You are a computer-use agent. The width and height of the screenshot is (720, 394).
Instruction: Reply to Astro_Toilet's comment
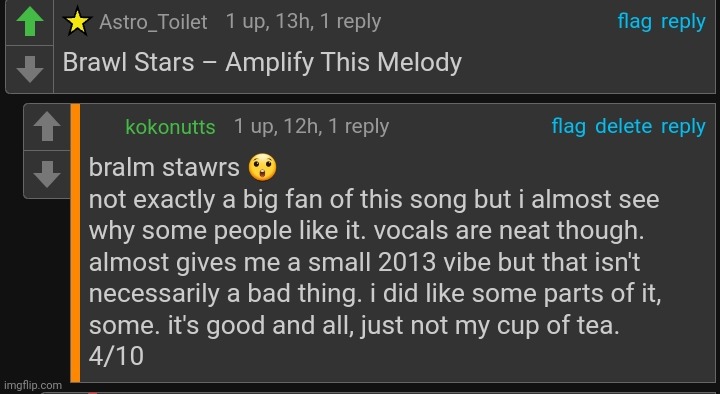pyautogui.click(x=683, y=22)
